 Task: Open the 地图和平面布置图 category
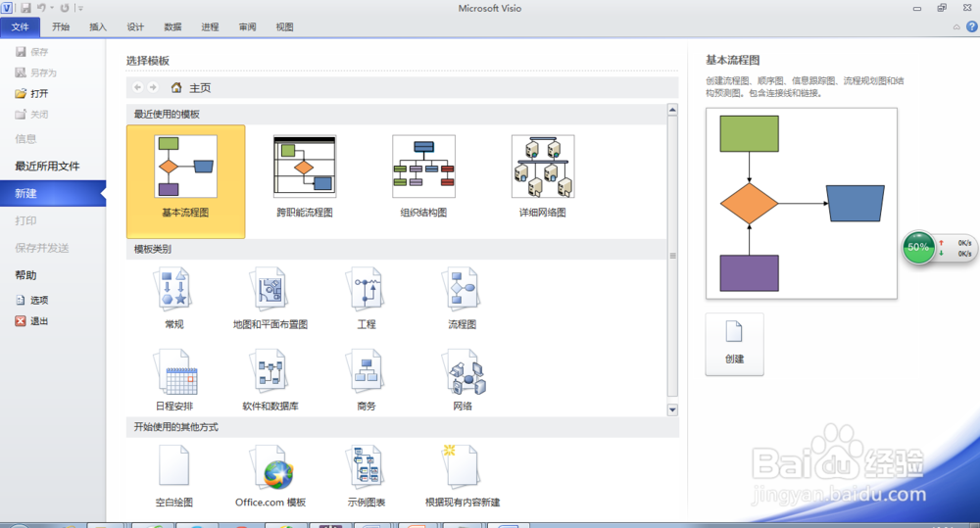(x=270, y=298)
